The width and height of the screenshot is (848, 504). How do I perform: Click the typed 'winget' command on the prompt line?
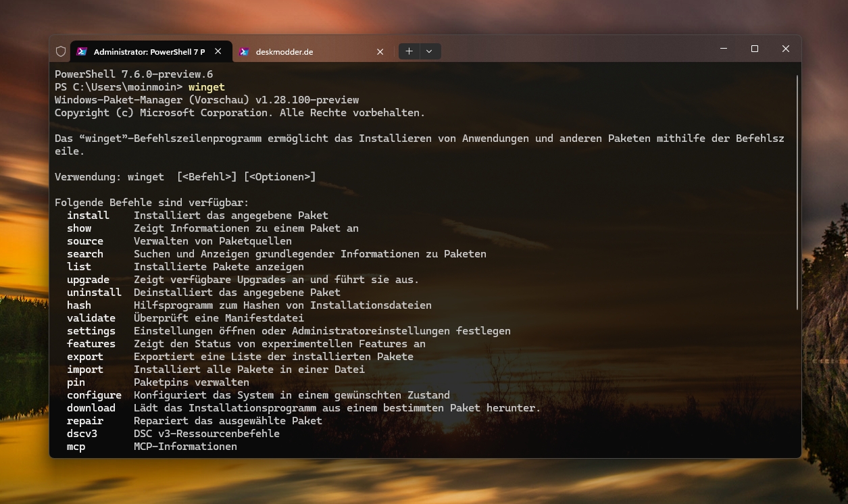coord(206,87)
